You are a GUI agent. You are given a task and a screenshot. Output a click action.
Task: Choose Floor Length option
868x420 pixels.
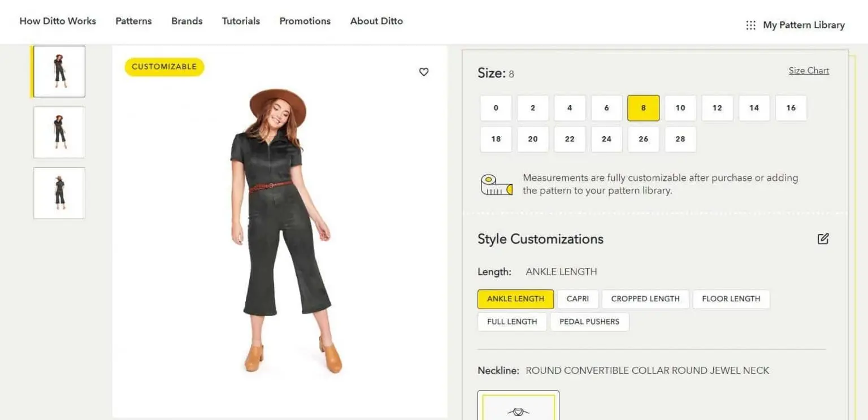tap(731, 299)
